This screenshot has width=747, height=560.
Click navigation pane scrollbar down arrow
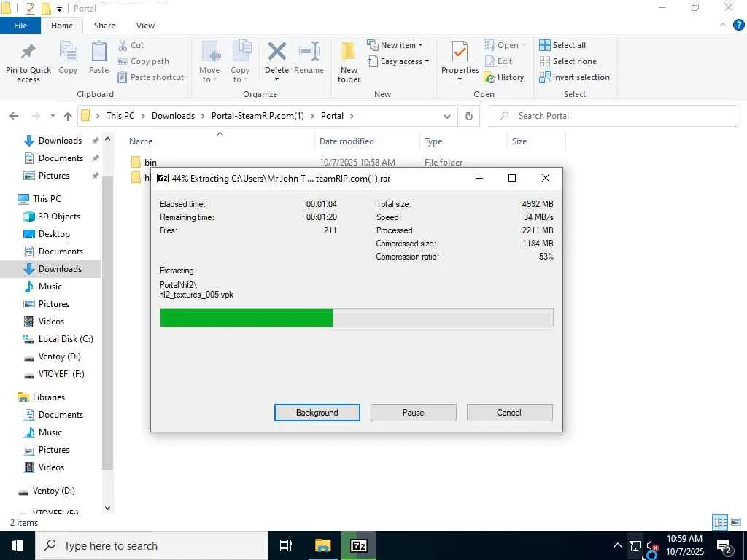[x=108, y=508]
